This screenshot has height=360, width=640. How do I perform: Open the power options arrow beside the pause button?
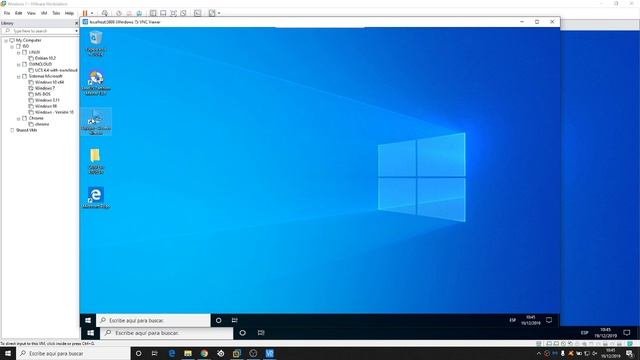pos(92,13)
